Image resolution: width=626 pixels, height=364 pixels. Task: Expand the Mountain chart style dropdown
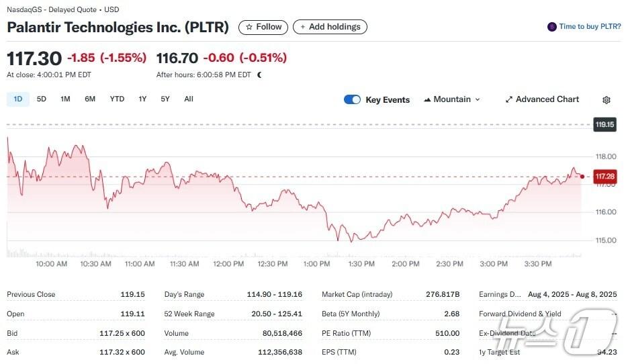[478, 99]
